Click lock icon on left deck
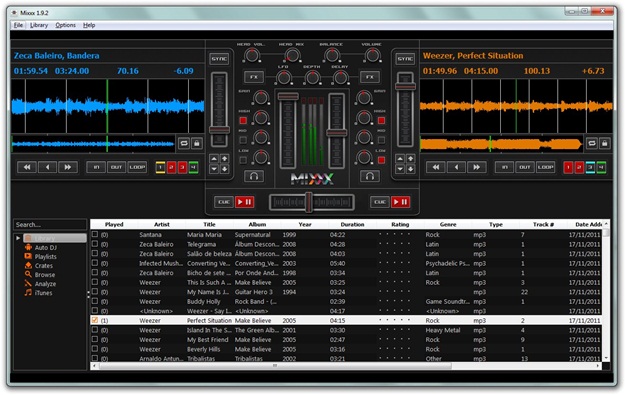The height and width of the screenshot is (395, 625). 197,143
